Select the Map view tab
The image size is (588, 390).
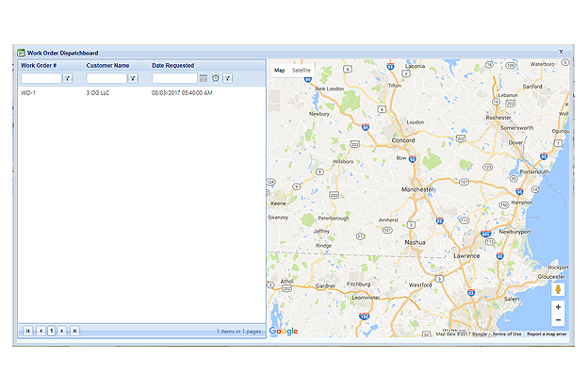point(279,71)
